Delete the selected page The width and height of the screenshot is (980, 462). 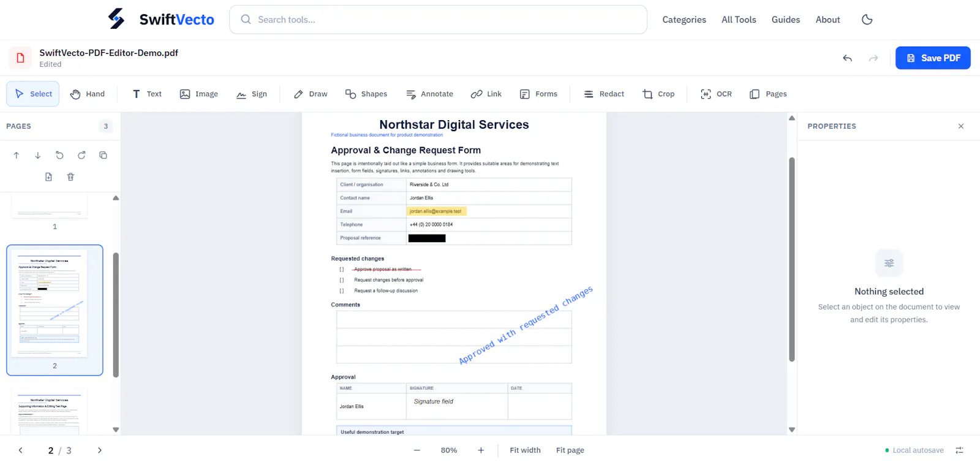click(x=70, y=177)
